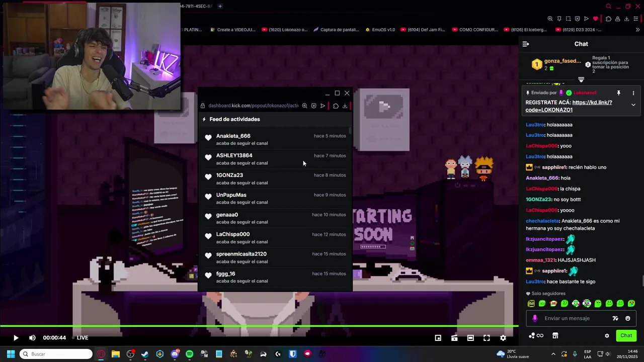Expand the pinned message with its chevron
Image resolution: width=644 pixels, height=362 pixels.
(x=633, y=105)
